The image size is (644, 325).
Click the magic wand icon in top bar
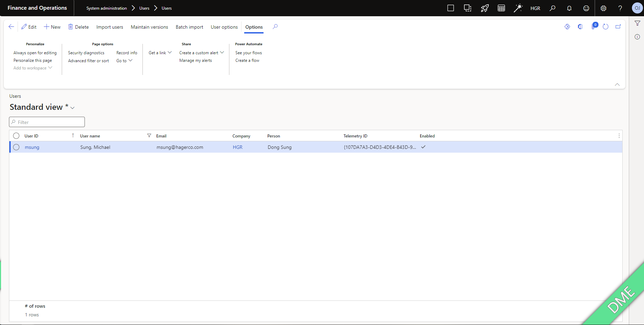518,8
